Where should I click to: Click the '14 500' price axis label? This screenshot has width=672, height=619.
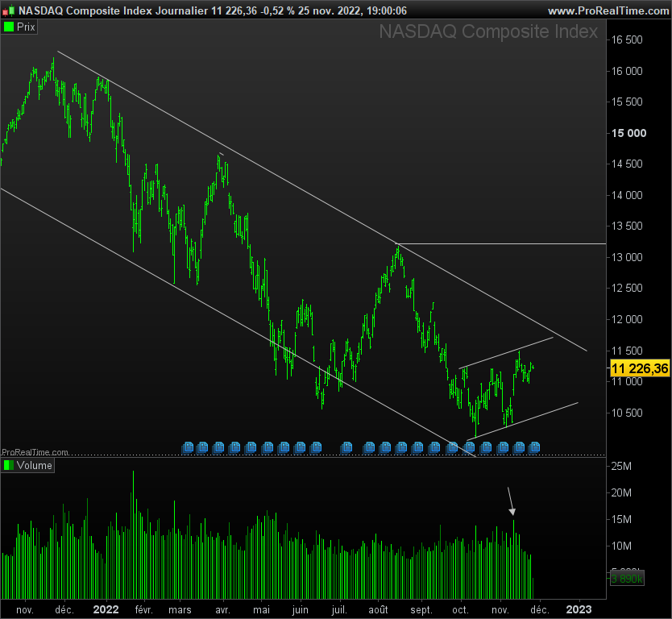click(627, 164)
